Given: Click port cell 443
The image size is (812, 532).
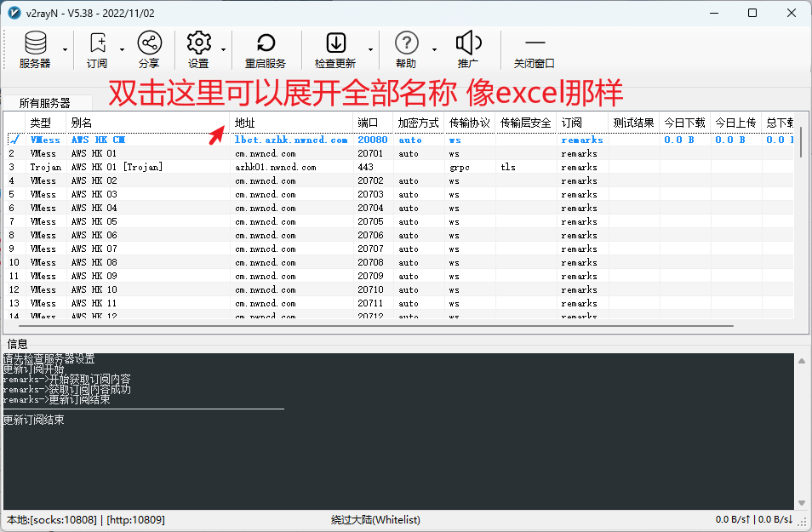Looking at the screenshot, I should 366,168.
